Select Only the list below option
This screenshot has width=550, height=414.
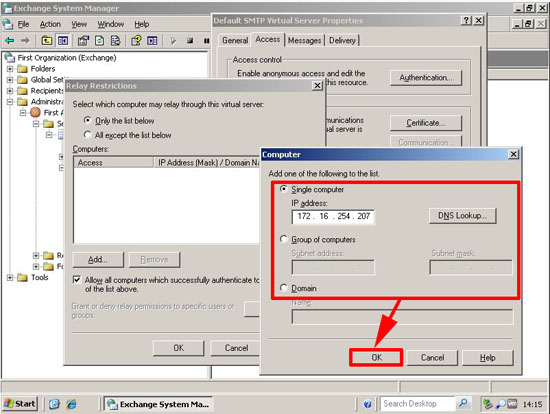click(x=87, y=120)
